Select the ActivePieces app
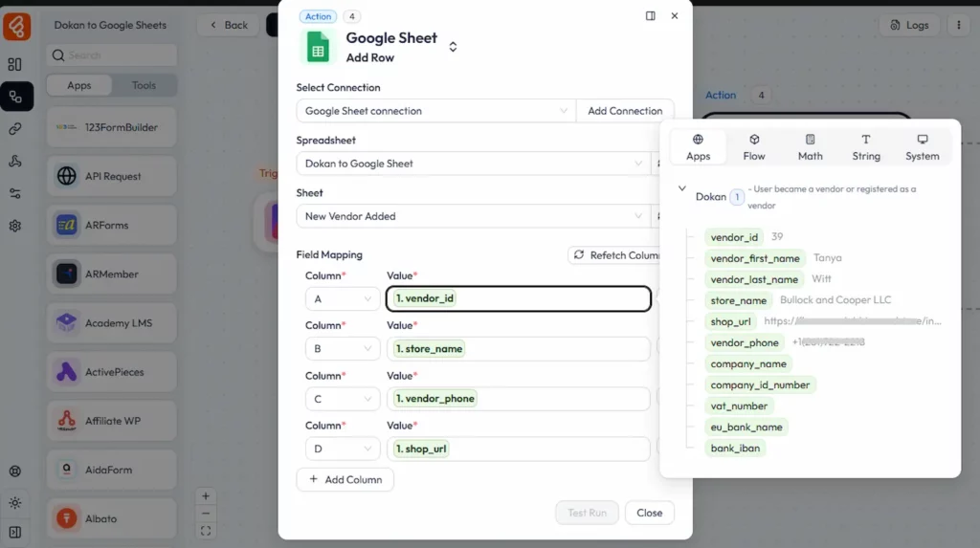Viewport: 980px width, 548px height. tap(111, 372)
